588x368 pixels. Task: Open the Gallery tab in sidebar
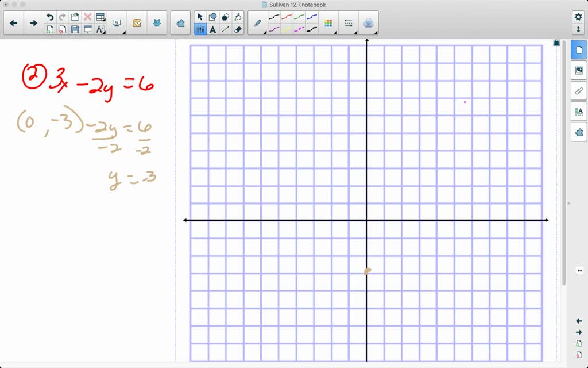579,71
